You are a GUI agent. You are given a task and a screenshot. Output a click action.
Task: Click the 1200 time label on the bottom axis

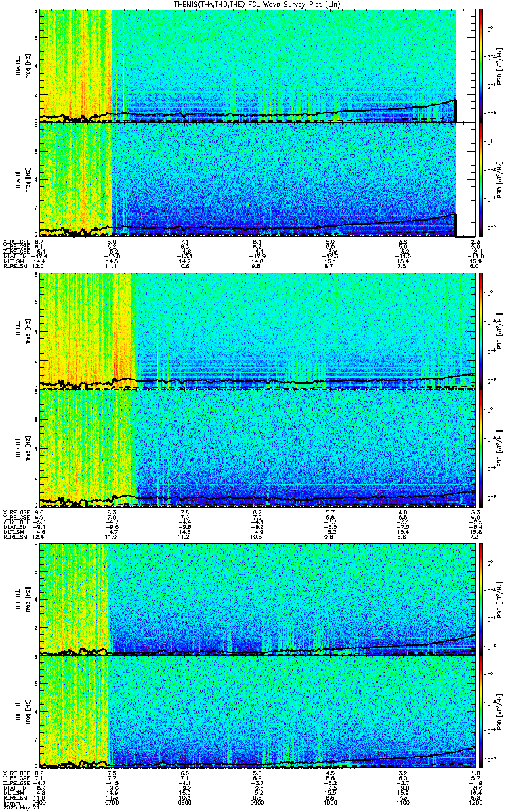[x=475, y=802]
